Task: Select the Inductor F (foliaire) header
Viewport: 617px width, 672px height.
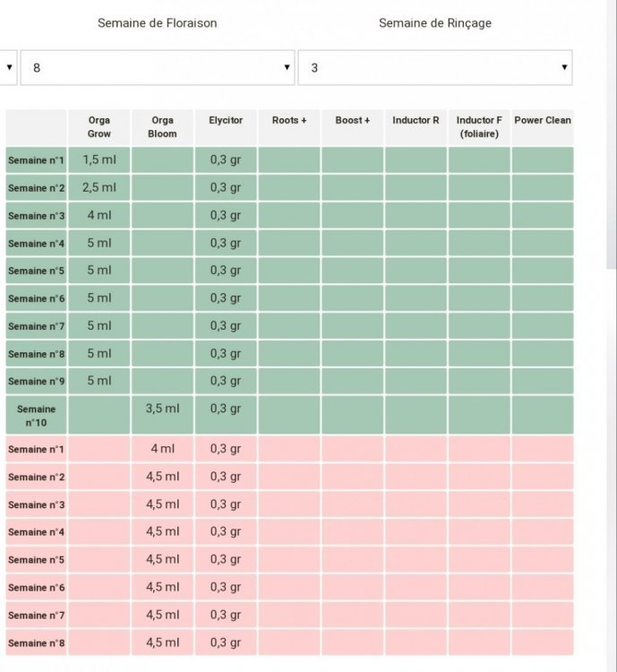Action: [479, 127]
